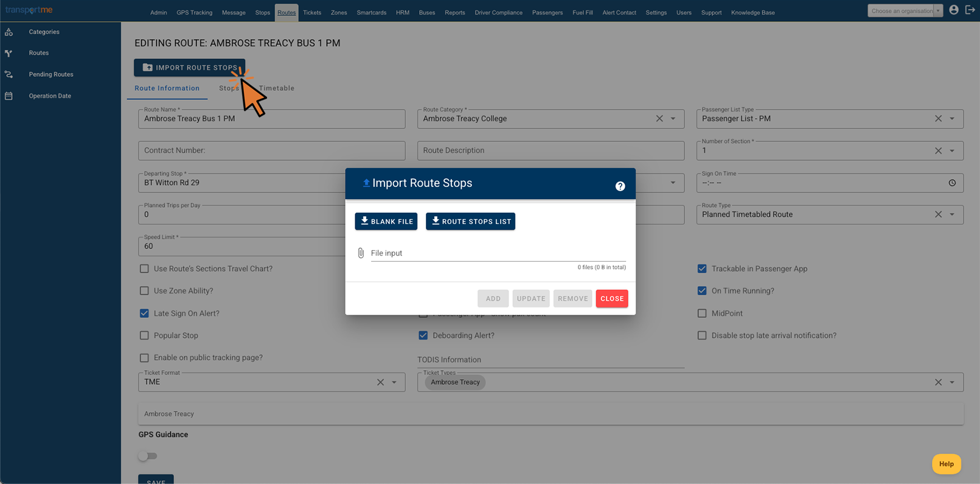Image resolution: width=980 pixels, height=484 pixels.
Task: Open the Help chat button
Action: click(947, 464)
